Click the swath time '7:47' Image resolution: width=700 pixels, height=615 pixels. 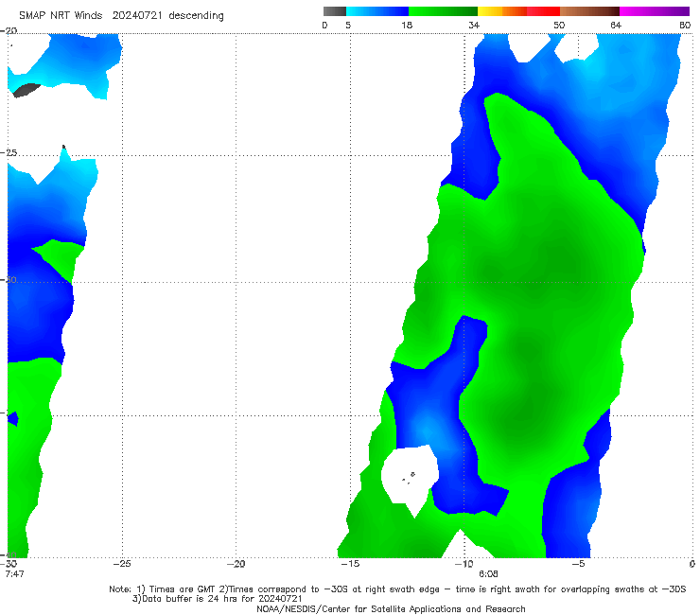(14, 573)
